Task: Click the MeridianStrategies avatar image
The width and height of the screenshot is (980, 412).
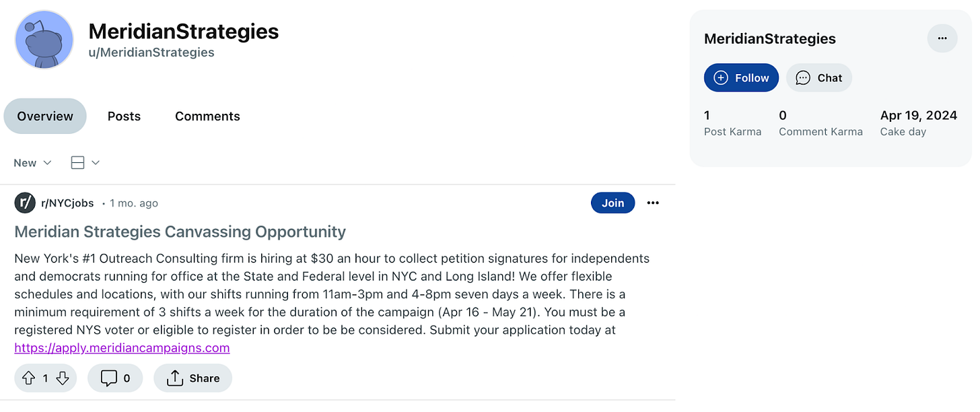Action: (x=44, y=40)
